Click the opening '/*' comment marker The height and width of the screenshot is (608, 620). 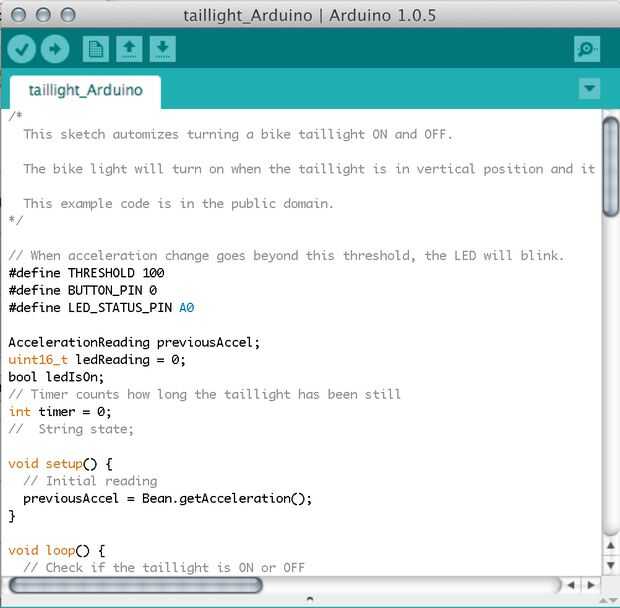[x=16, y=116]
